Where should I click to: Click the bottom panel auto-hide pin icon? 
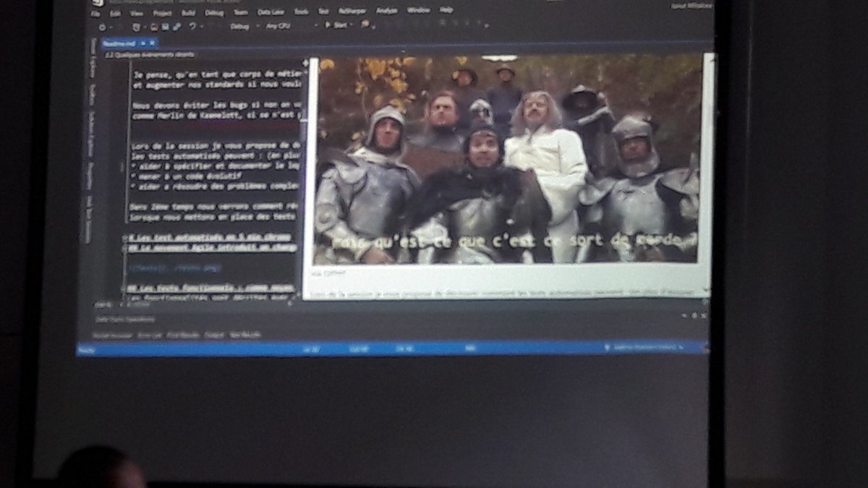694,315
